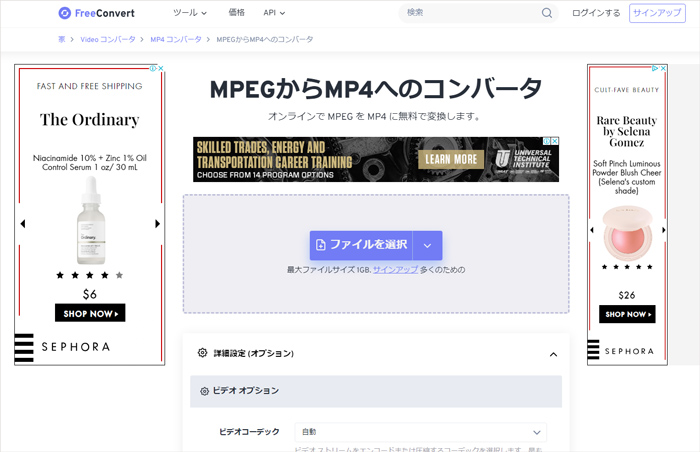
Task: Click the magnifier search icon
Action: (547, 13)
